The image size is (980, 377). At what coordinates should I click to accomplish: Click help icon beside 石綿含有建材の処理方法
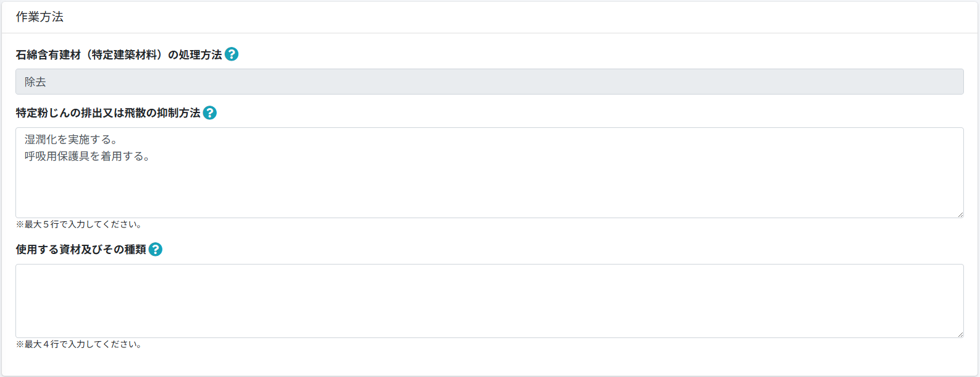tap(232, 54)
